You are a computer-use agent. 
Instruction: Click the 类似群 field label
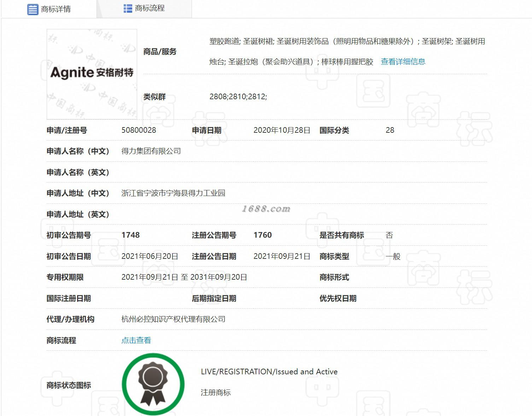pyautogui.click(x=154, y=97)
